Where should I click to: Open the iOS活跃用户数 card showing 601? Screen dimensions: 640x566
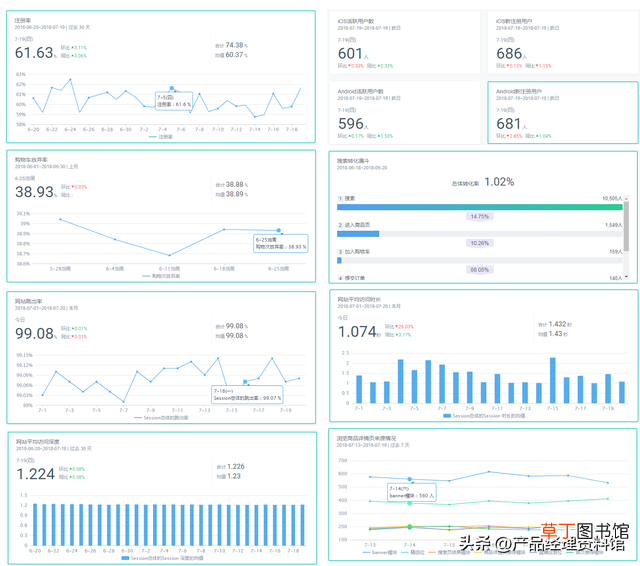(x=404, y=42)
